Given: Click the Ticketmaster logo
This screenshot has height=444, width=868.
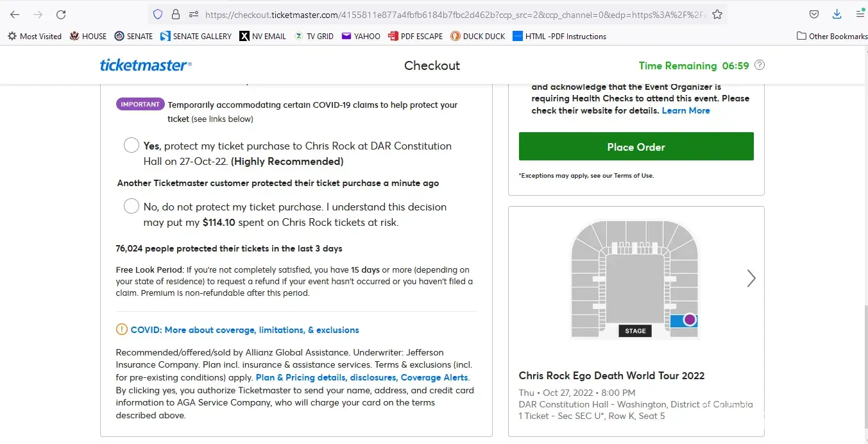Looking at the screenshot, I should pyautogui.click(x=146, y=65).
